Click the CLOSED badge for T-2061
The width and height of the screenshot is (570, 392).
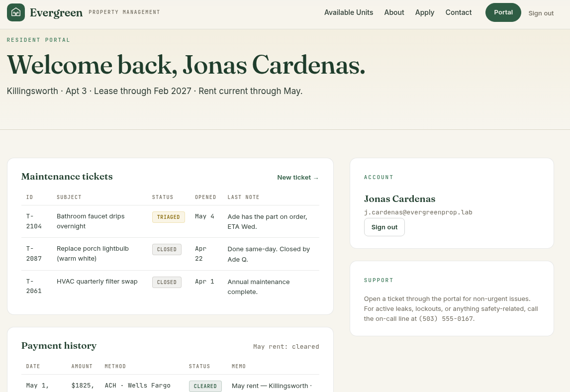[x=167, y=282]
